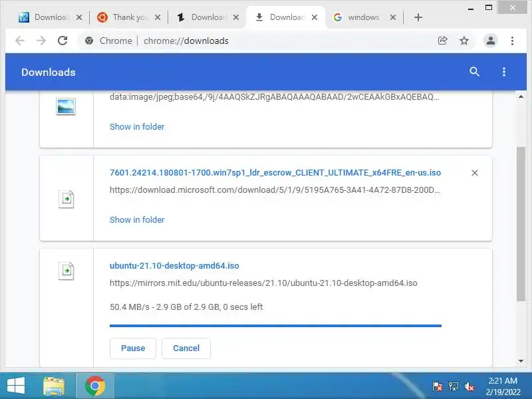The width and height of the screenshot is (532, 399).
Task: Share this page using the share icon
Action: 442,41
